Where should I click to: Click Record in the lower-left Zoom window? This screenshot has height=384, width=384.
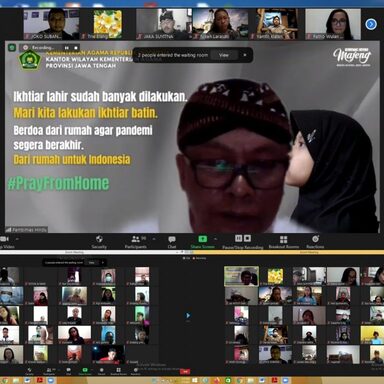101,371
